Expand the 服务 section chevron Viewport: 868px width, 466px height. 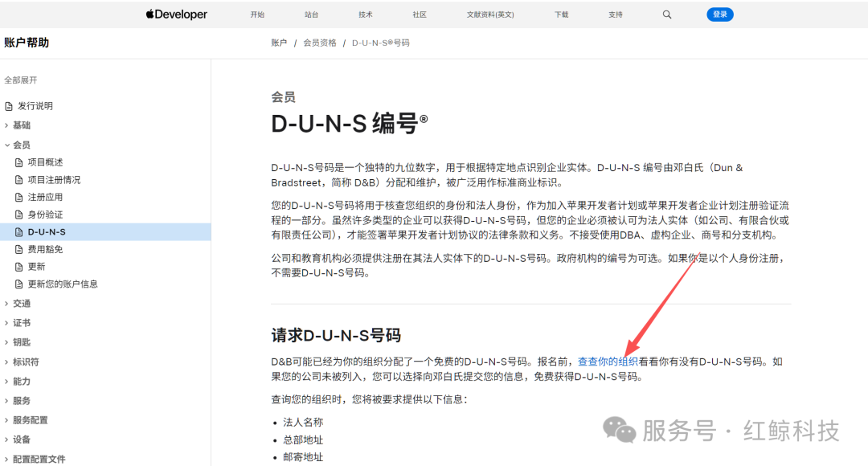6,401
